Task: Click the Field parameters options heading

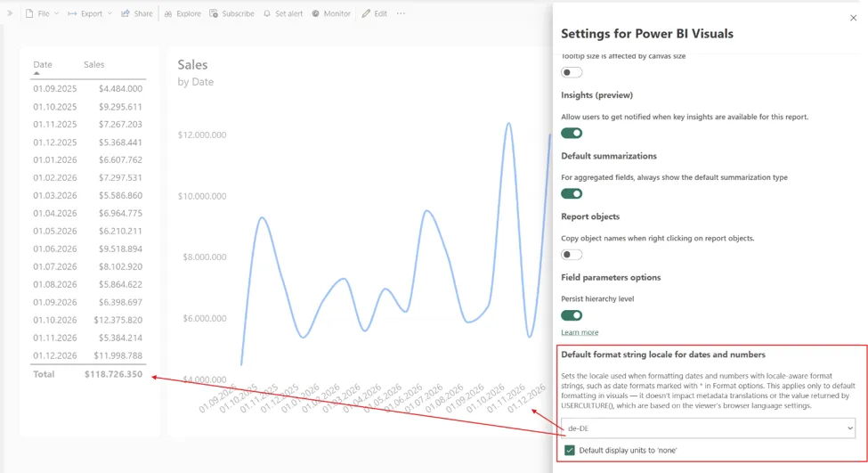Action: [x=611, y=278]
